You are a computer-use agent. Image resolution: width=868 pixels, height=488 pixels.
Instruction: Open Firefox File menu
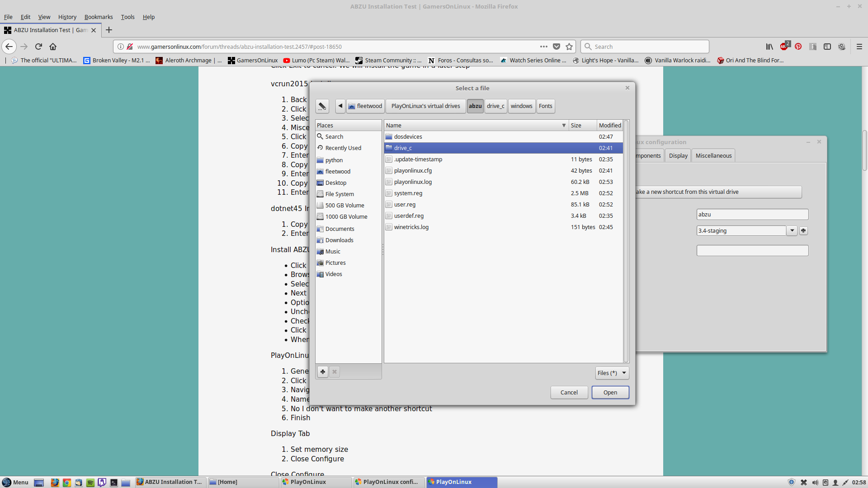pyautogui.click(x=8, y=17)
